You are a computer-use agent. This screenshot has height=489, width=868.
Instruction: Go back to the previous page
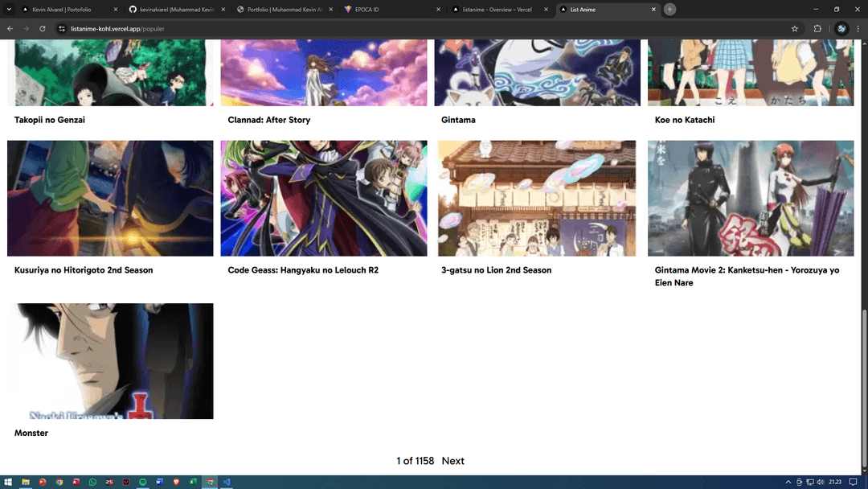[10, 28]
